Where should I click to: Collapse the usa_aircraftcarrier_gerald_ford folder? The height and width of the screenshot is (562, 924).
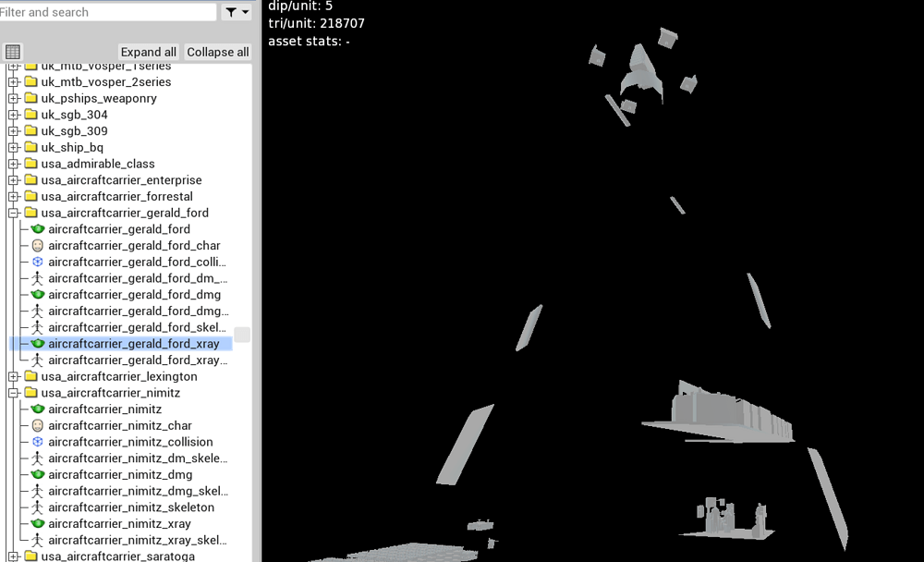pyautogui.click(x=14, y=213)
